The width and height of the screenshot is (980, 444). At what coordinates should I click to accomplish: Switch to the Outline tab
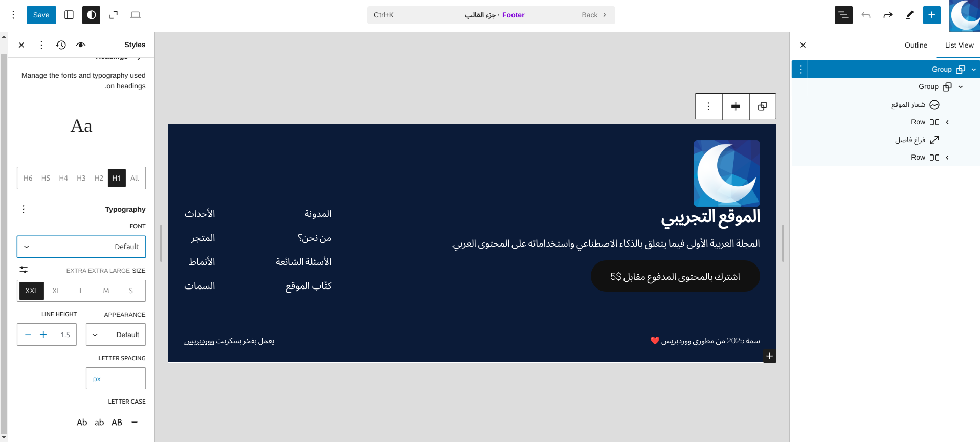point(916,45)
